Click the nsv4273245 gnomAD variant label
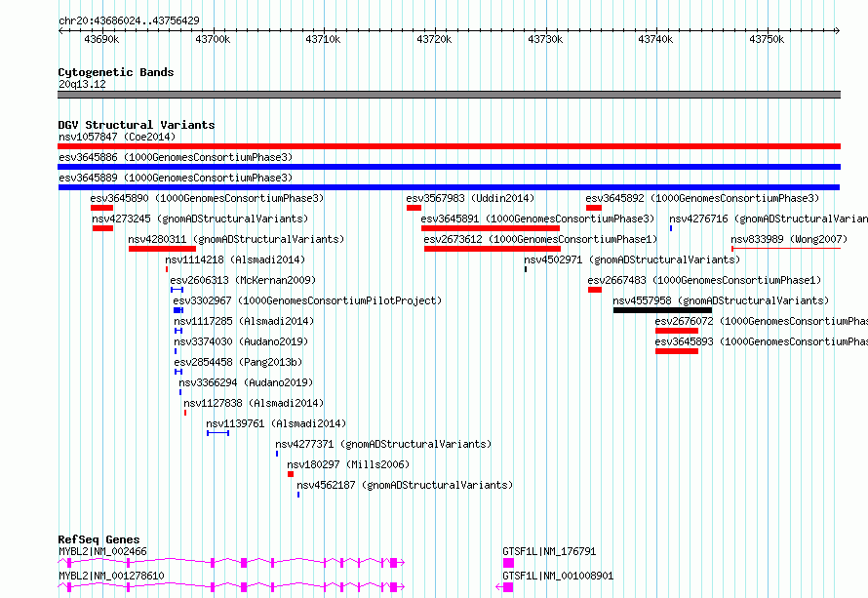The image size is (868, 598). (x=200, y=219)
